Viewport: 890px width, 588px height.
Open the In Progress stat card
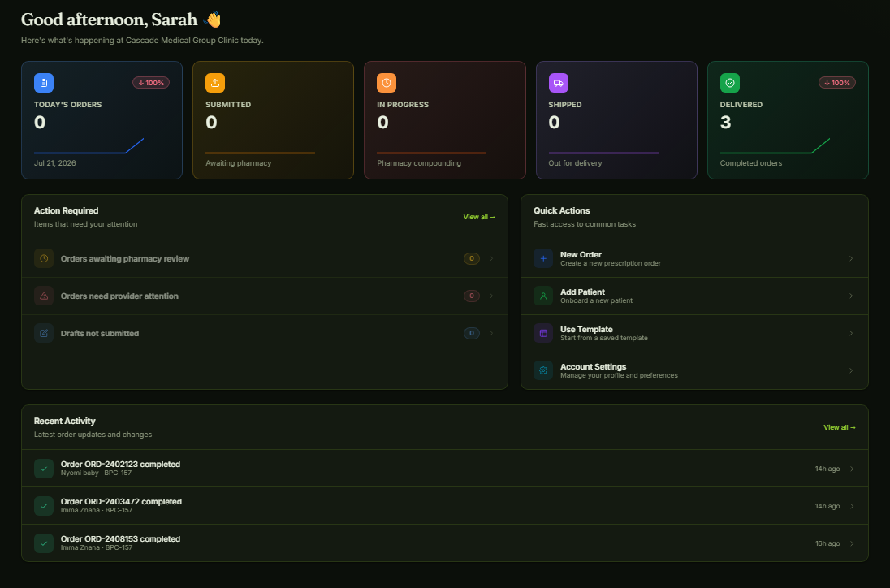coord(445,120)
